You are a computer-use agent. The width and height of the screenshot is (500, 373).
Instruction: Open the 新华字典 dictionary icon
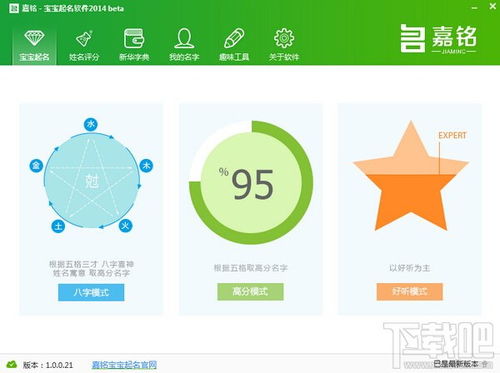[134, 38]
